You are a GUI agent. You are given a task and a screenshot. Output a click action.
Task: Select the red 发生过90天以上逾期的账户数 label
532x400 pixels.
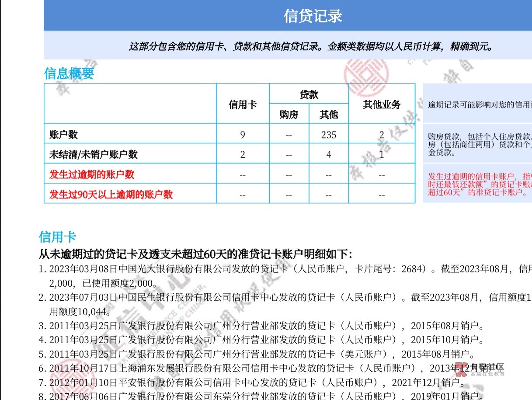coord(111,194)
